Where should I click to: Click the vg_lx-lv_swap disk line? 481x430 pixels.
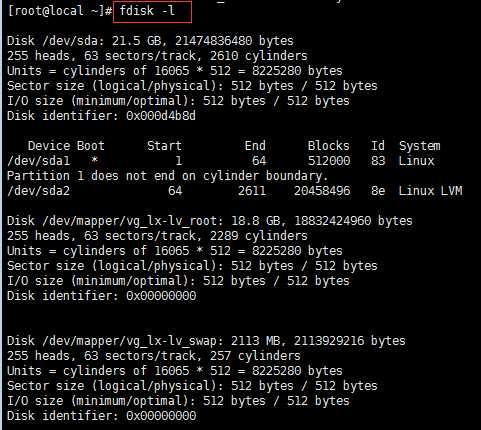[206, 341]
